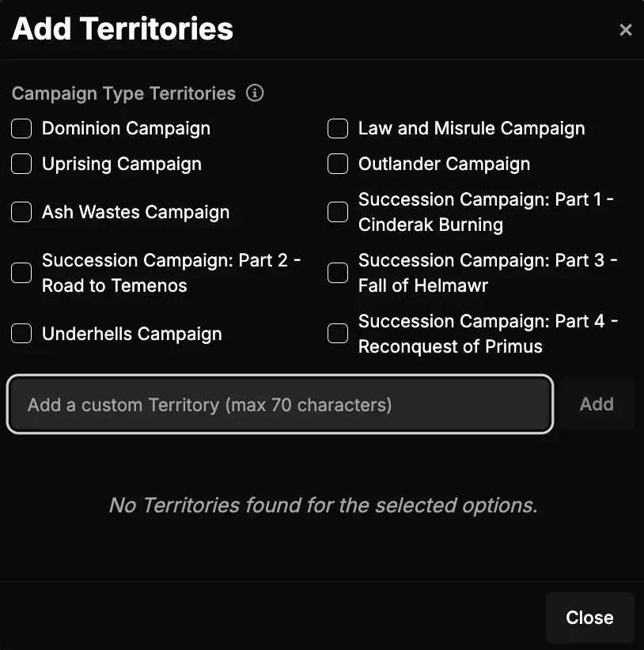Enable the Succession Part 3 Fall of Helmawr checkbox
The image size is (644, 650).
pyautogui.click(x=338, y=273)
